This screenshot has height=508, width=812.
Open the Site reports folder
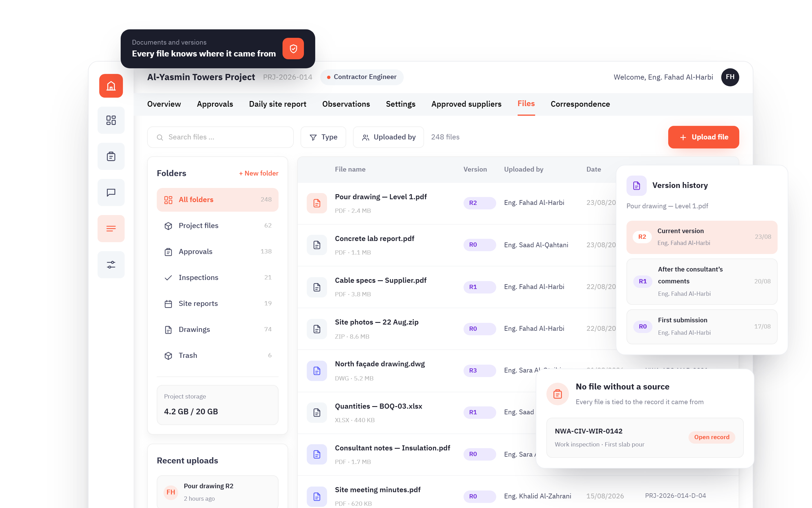click(x=217, y=304)
